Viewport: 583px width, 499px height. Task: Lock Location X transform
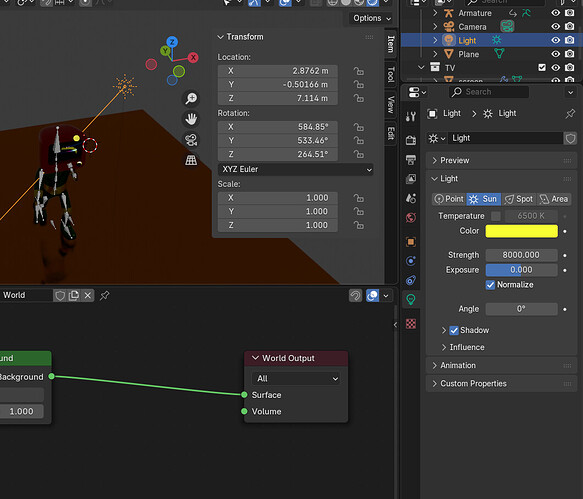[359, 71]
